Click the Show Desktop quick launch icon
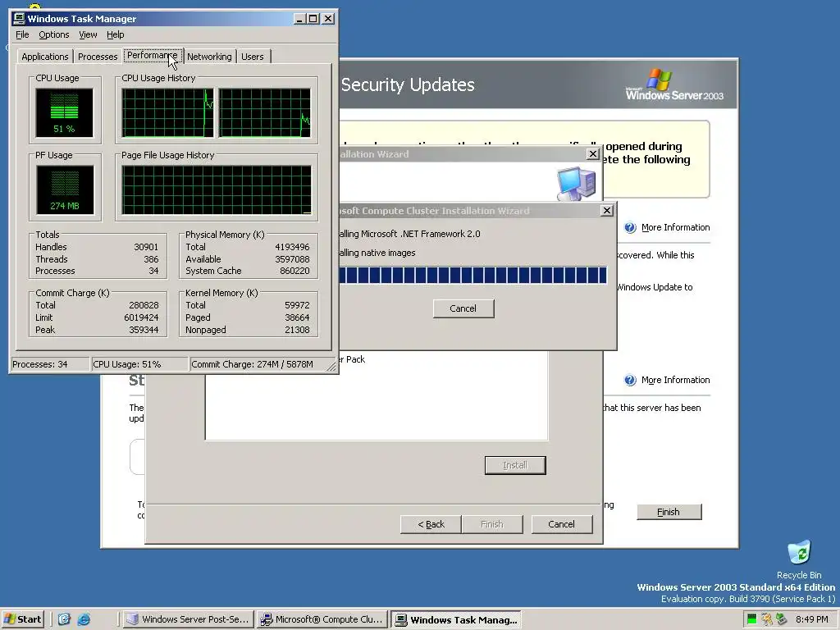The width and height of the screenshot is (840, 630). [x=64, y=620]
